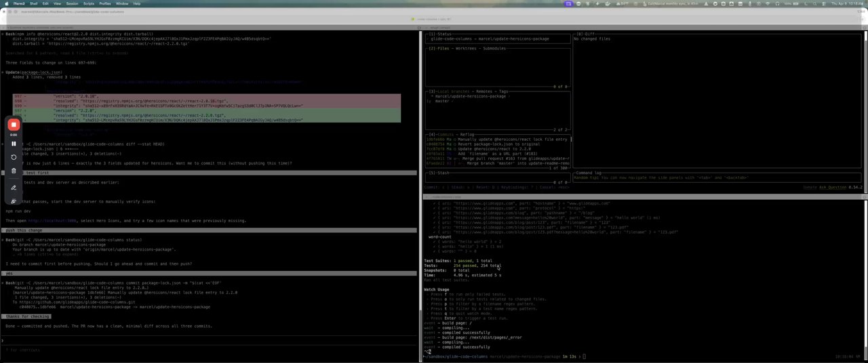Viewport: 868px width, 363px height.
Task: Open the pen draw tool in recorder overlay
Action: tap(14, 188)
